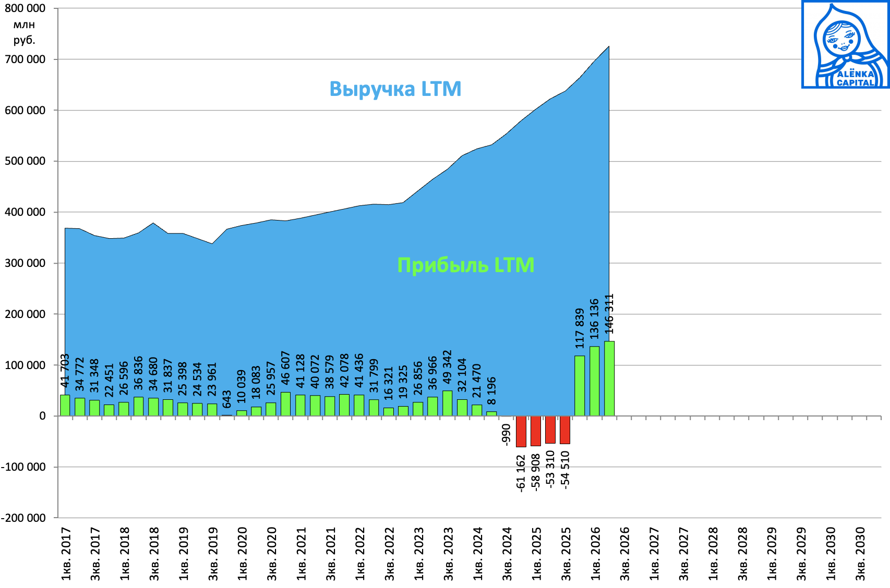Click the 'Выручка LTM' series label
890x588 pixels.
pyautogui.click(x=395, y=89)
